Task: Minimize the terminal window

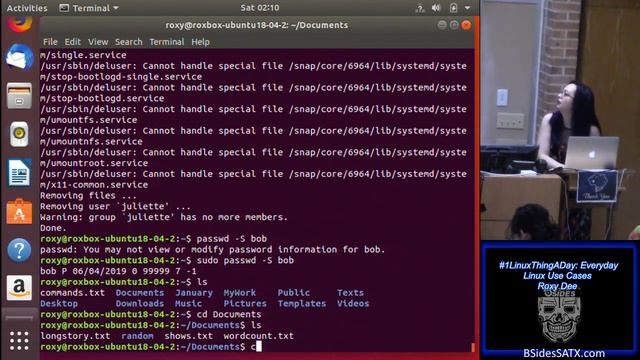Action: (x=442, y=25)
